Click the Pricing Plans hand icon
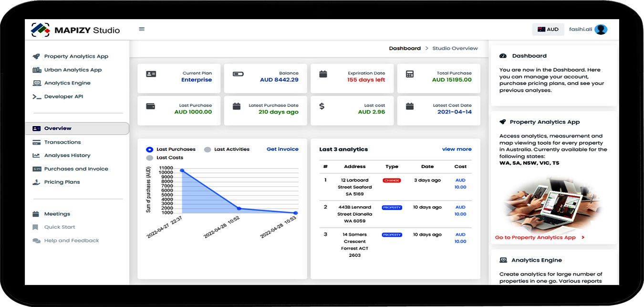The height and width of the screenshot is (307, 644). (36, 182)
